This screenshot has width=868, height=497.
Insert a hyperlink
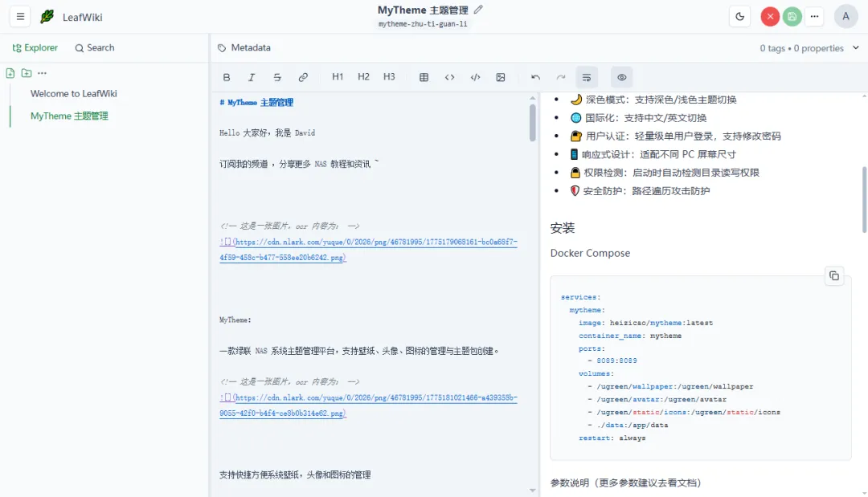click(303, 77)
